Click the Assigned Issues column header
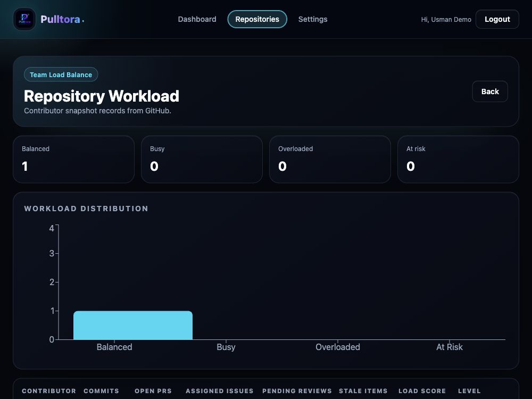The width and height of the screenshot is (532, 399). coord(220,391)
